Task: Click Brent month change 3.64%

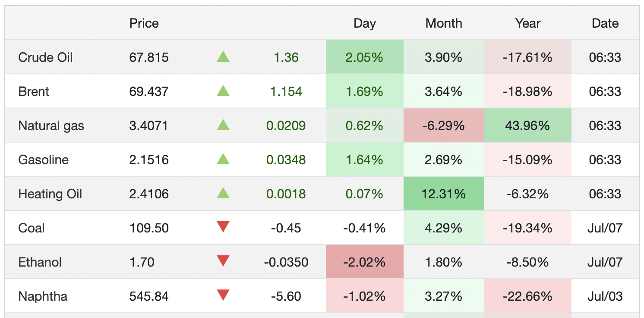Action: pos(444,91)
